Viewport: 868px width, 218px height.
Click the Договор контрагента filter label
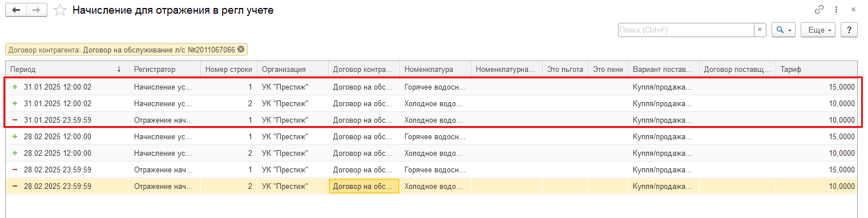[122, 50]
